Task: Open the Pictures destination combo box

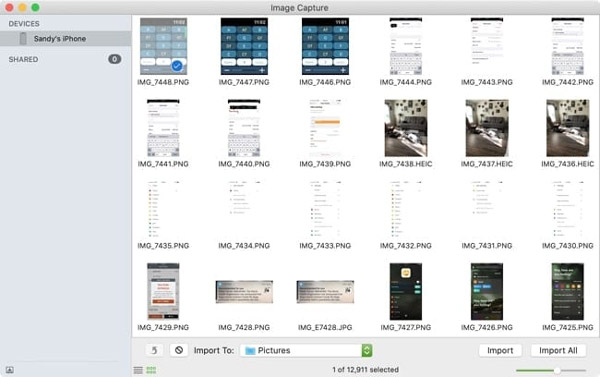Action: pyautogui.click(x=306, y=351)
